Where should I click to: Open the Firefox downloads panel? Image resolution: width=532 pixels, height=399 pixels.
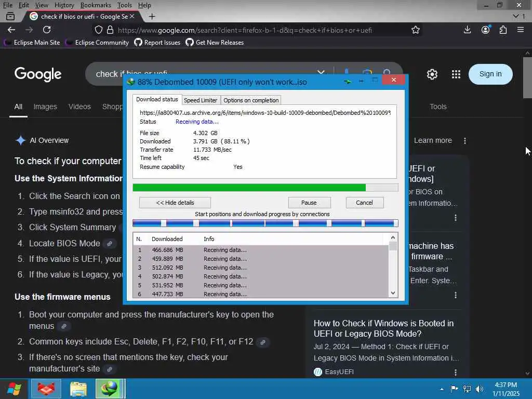pyautogui.click(x=467, y=30)
